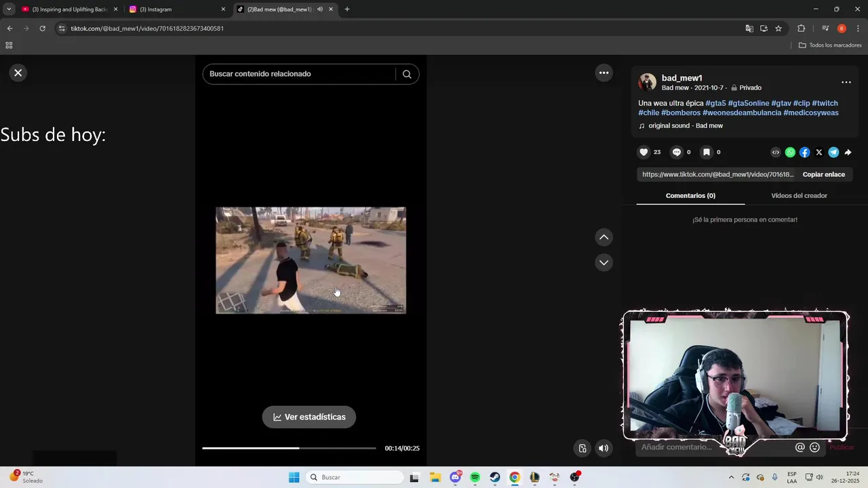The image size is (868, 488).
Task: Click the translate page icon
Action: 749,28
